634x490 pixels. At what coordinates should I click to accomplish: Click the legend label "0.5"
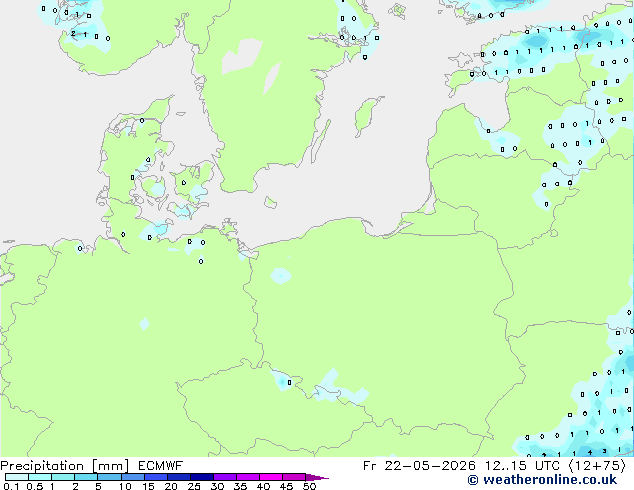coord(35,486)
